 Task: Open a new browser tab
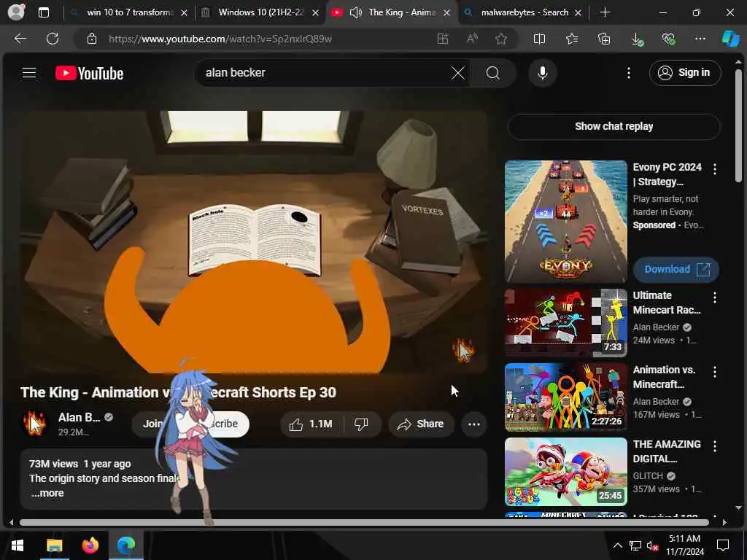[x=605, y=12]
